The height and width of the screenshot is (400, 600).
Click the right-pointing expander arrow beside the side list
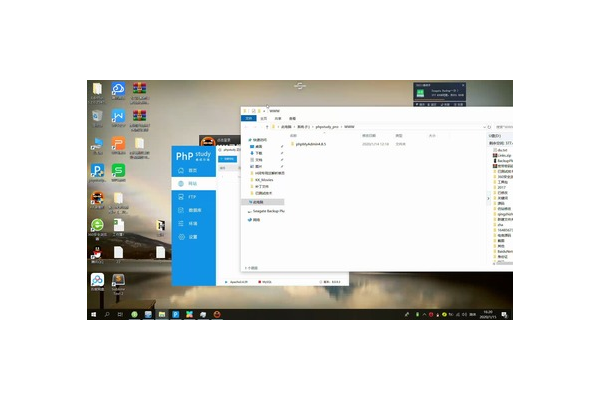488,198
